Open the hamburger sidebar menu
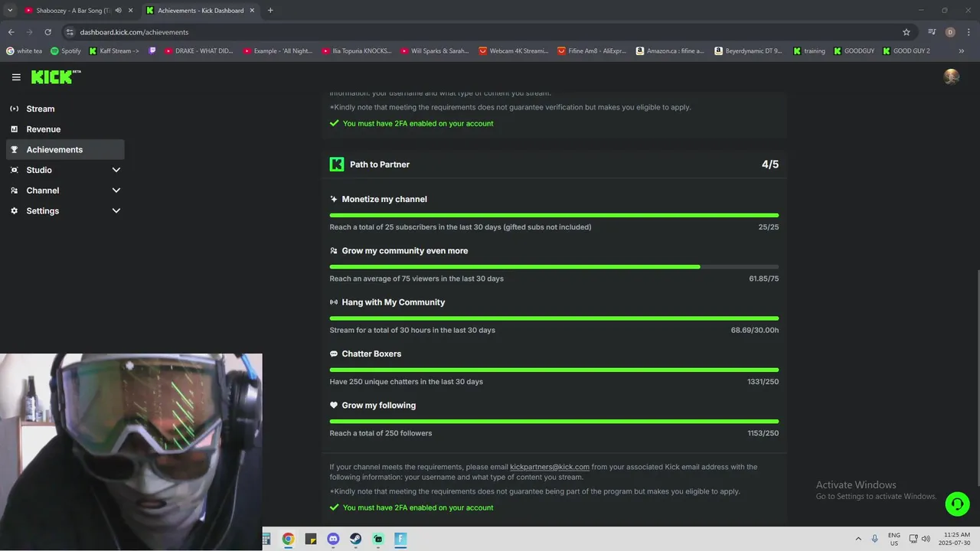Image resolution: width=980 pixels, height=551 pixels. pos(16,77)
